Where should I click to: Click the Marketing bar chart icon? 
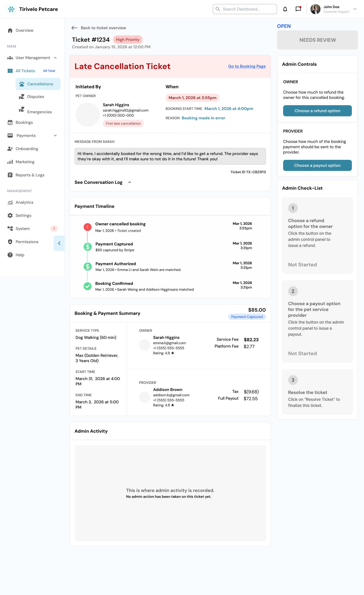(10, 162)
